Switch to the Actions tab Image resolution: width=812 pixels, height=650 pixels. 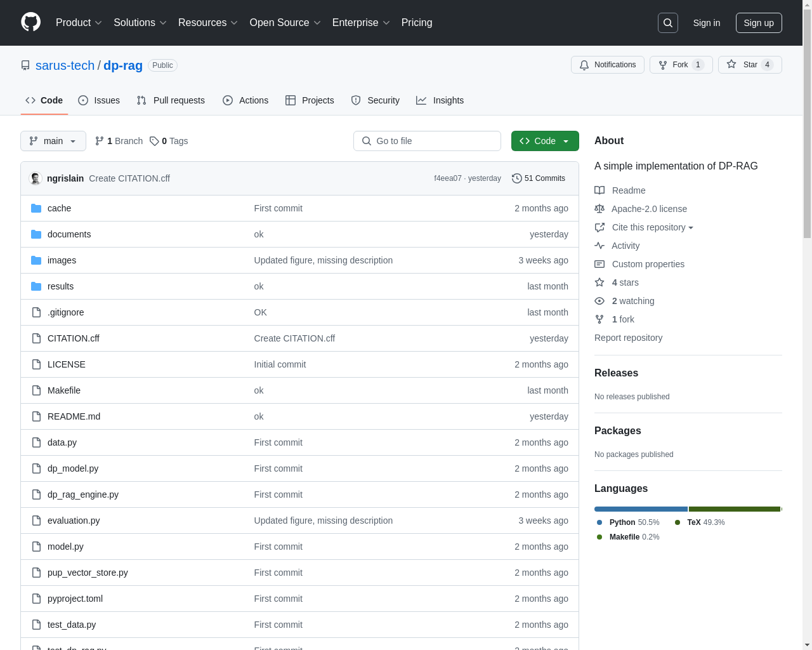246,100
